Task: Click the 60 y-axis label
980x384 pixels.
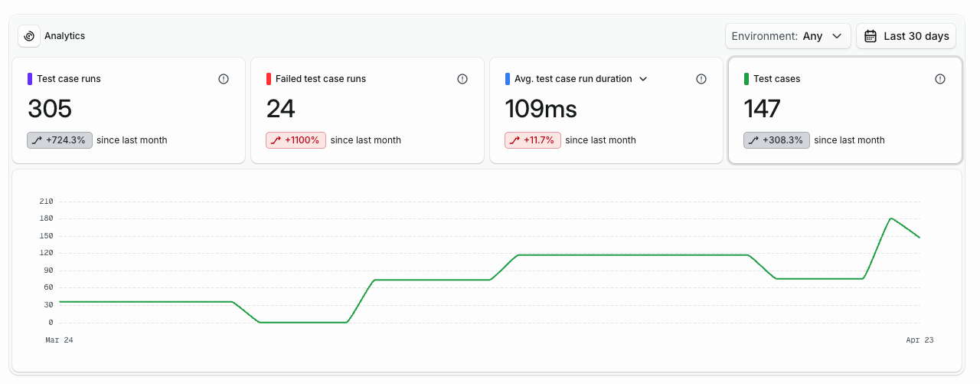Action: coord(47,287)
